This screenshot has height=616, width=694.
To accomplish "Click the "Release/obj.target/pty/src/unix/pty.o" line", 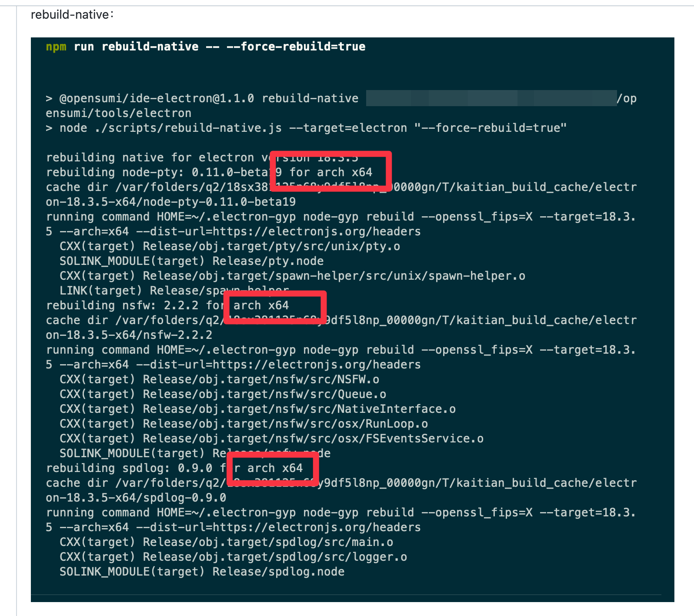I will point(230,246).
